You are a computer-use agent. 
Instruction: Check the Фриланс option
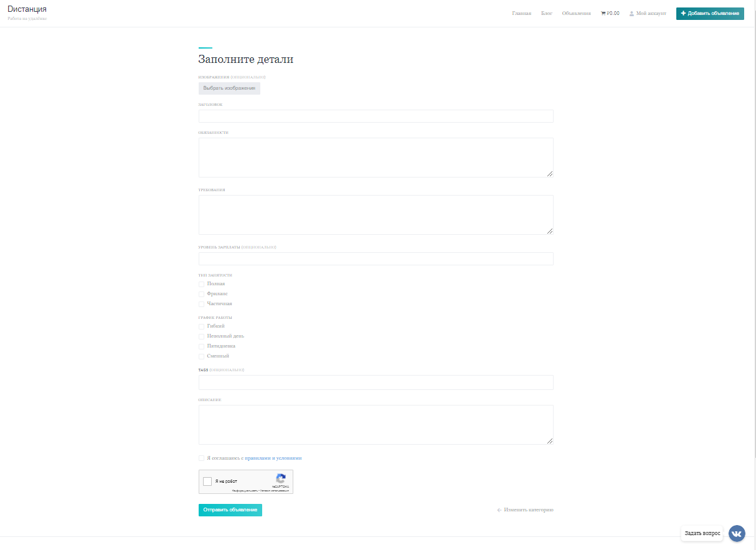(x=201, y=293)
